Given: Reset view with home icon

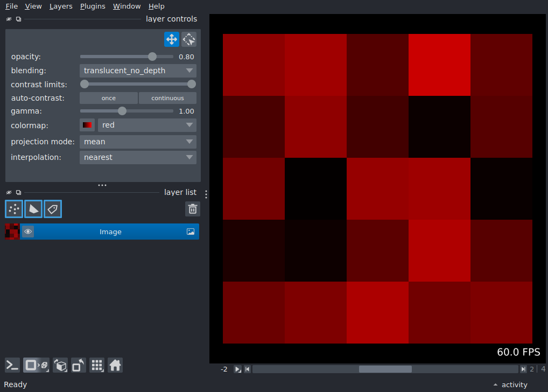Looking at the screenshot, I should (115, 366).
